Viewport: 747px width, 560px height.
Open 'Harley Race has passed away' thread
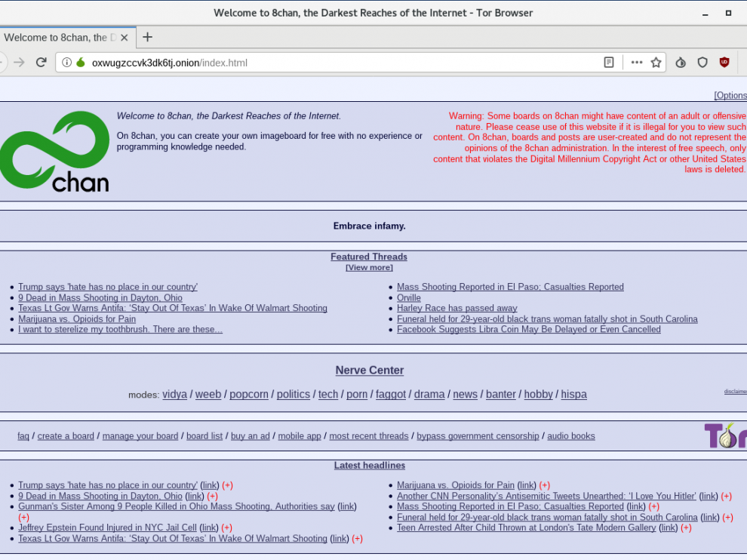point(456,309)
